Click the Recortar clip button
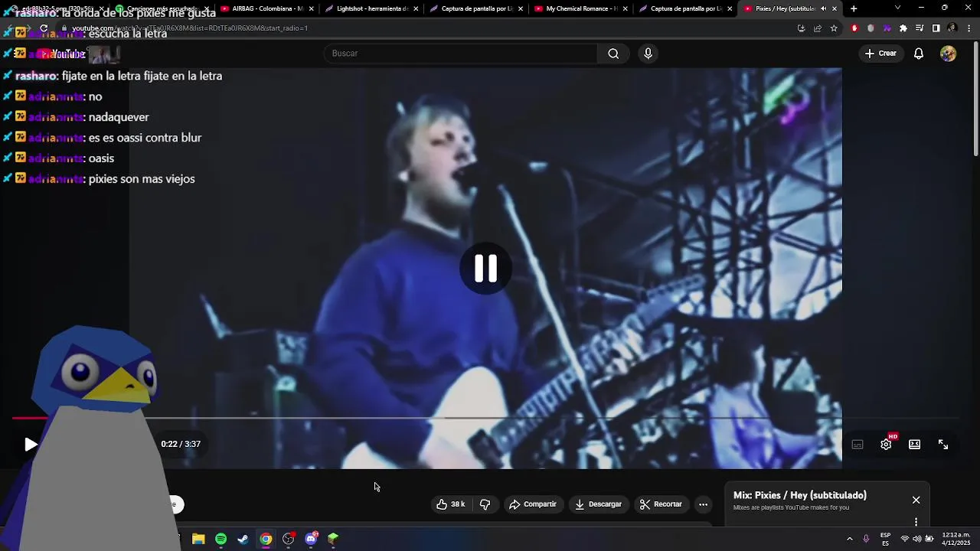The image size is (980, 551). pyautogui.click(x=661, y=504)
